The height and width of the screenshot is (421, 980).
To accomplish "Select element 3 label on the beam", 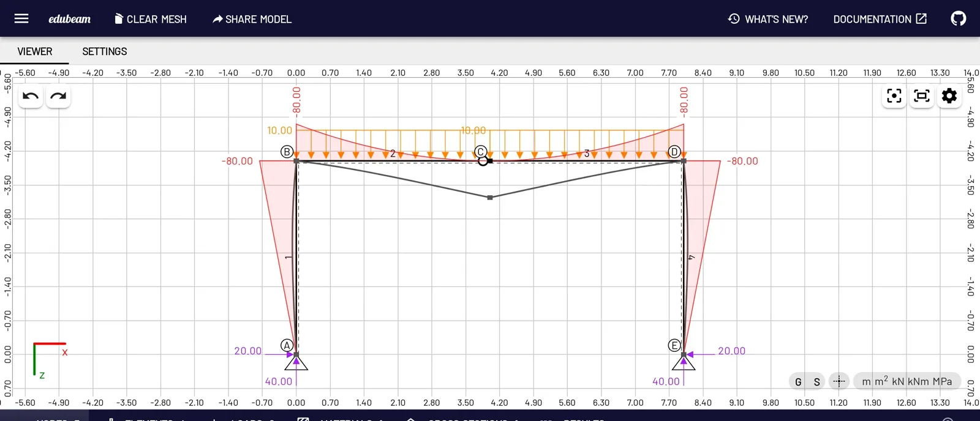I will 587,153.
